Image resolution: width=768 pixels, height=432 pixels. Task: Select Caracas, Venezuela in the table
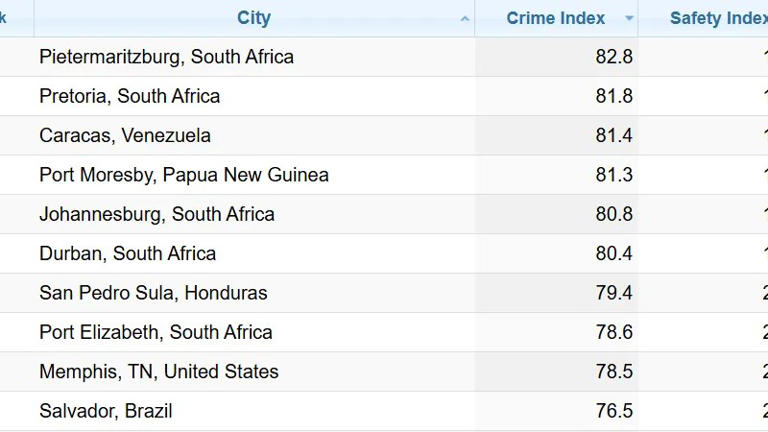[x=125, y=135]
